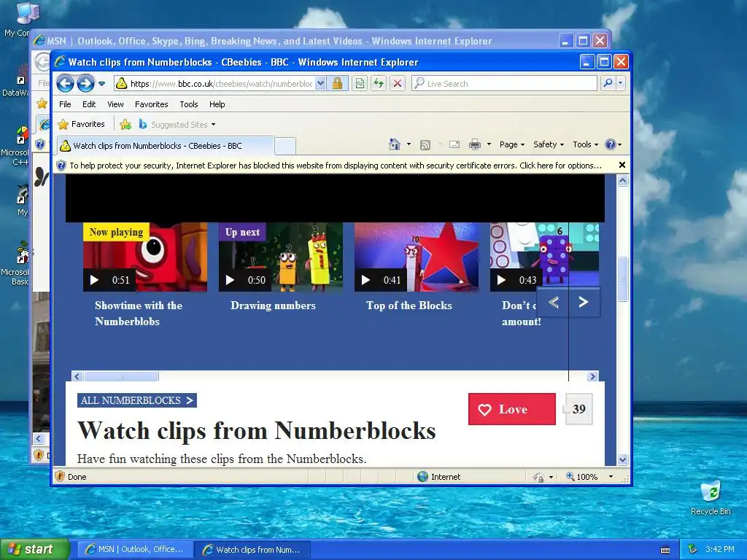
Task: Open the Recycle Bin desktop icon
Action: pyautogui.click(x=711, y=497)
